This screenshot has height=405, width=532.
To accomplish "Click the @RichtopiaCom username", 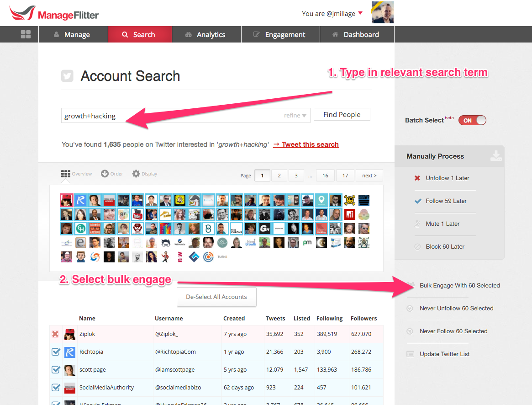I will click(175, 352).
